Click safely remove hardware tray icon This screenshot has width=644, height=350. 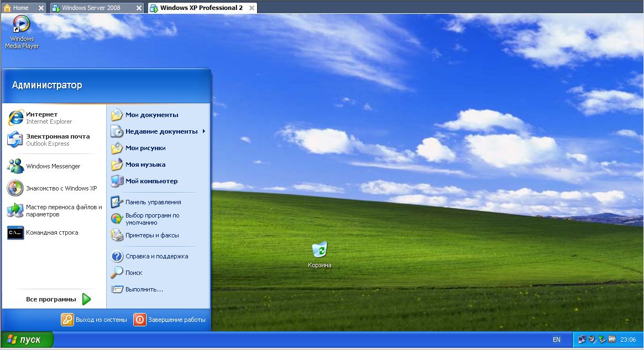[602, 340]
